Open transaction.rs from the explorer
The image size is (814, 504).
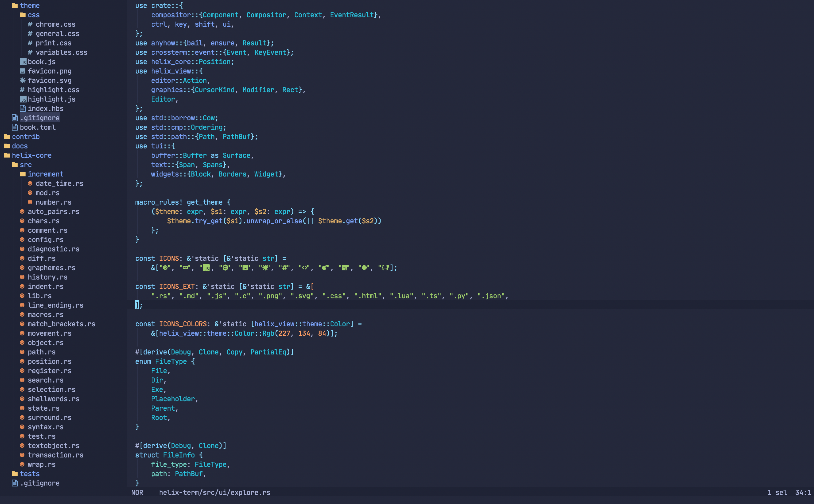(x=55, y=455)
